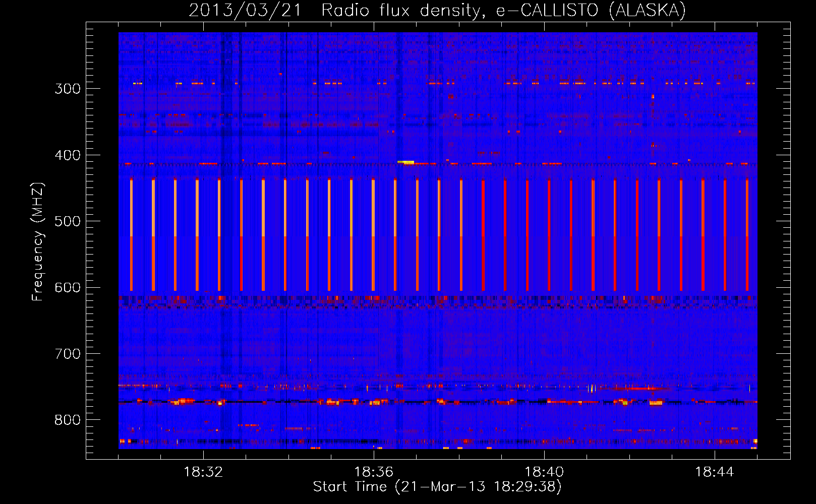Click the yellow-green burst near 410 MHz
The width and height of the screenshot is (816, 504).
(x=405, y=162)
